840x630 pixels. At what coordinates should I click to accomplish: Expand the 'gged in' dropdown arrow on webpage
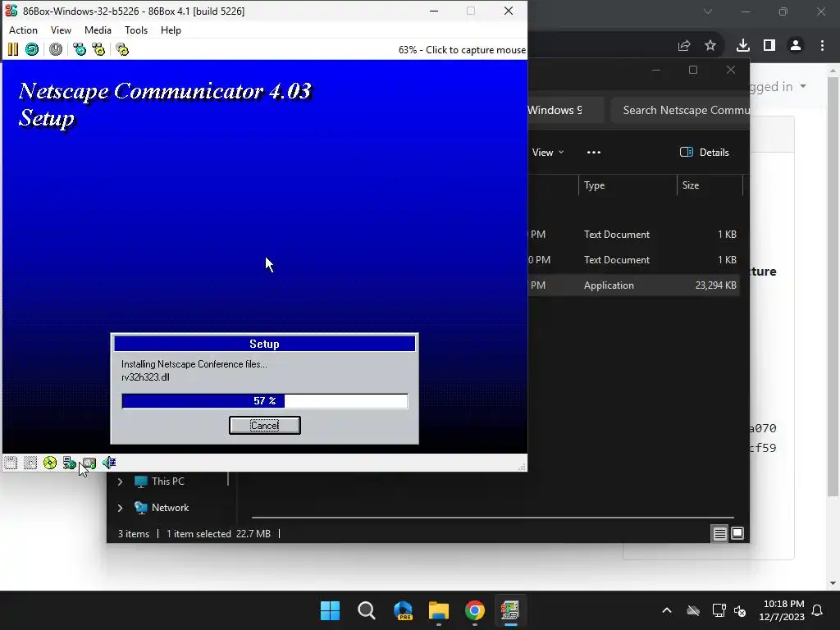tap(803, 86)
